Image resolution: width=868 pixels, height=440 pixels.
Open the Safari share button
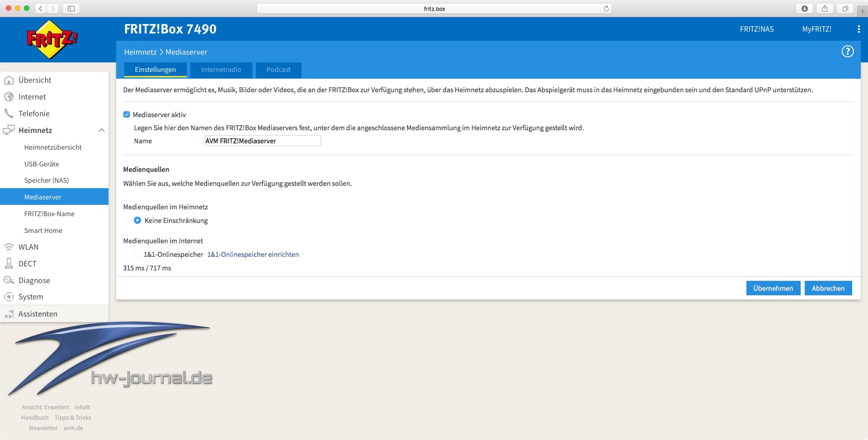[x=825, y=8]
